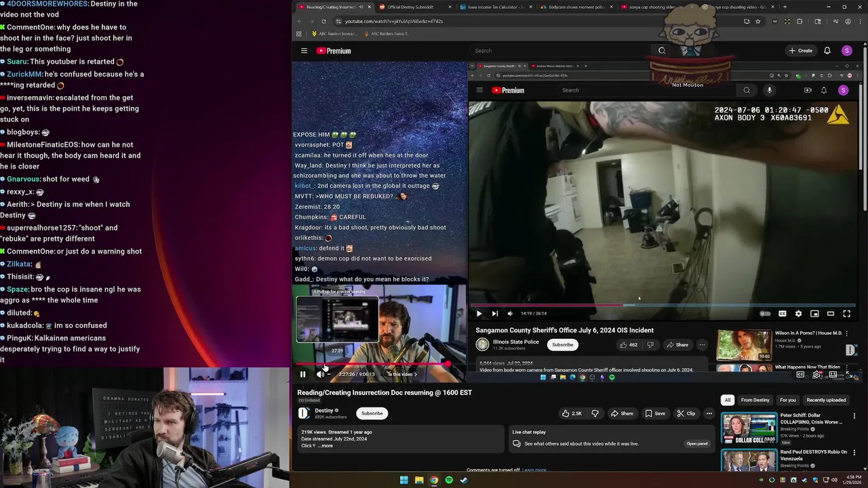Select the From Destiny filter chip

point(755,400)
